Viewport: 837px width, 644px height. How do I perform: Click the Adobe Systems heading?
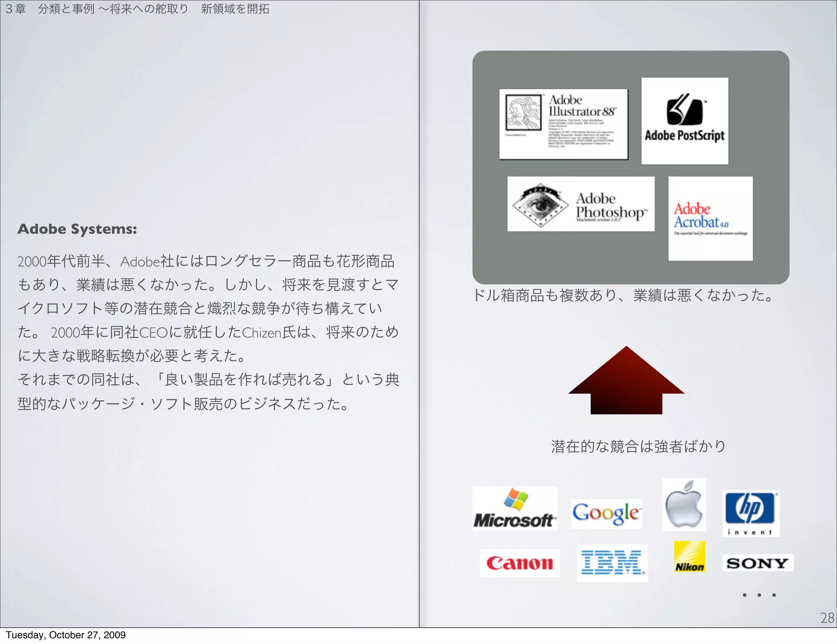click(x=77, y=229)
